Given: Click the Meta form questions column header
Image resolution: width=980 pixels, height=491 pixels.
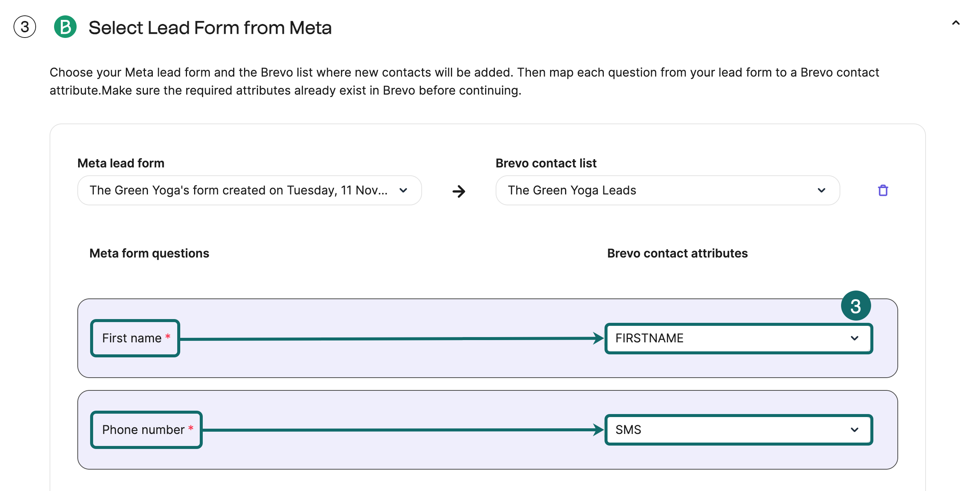Looking at the screenshot, I should [x=149, y=253].
